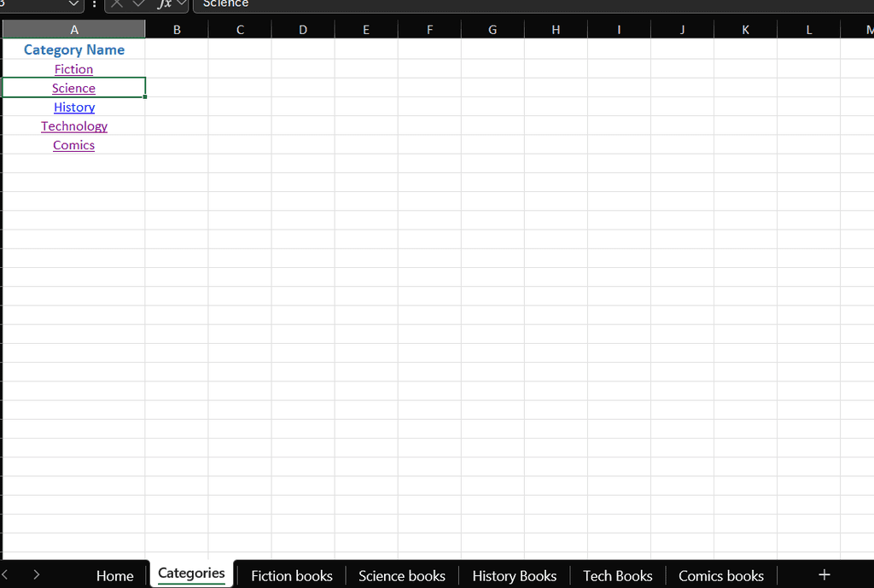Click into the formula bar showing Science

pyautogui.click(x=533, y=3)
